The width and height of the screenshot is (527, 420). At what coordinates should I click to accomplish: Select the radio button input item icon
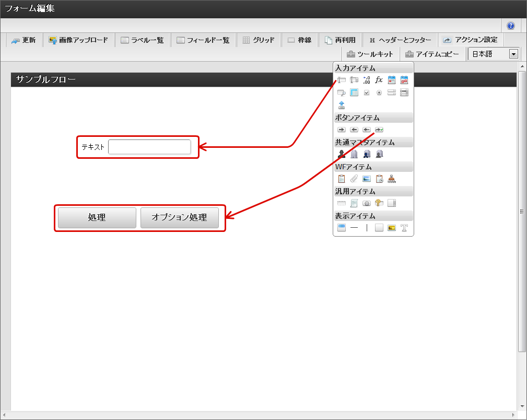click(x=379, y=92)
